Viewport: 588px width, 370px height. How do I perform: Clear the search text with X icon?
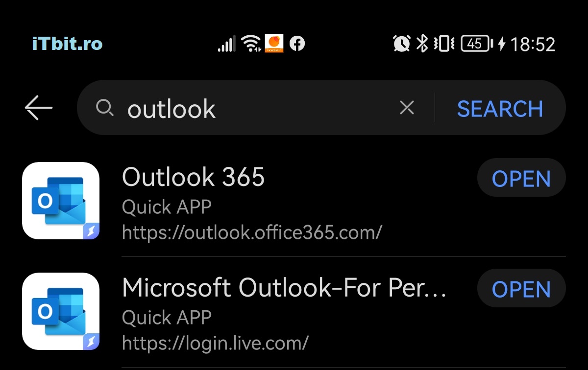pyautogui.click(x=407, y=108)
